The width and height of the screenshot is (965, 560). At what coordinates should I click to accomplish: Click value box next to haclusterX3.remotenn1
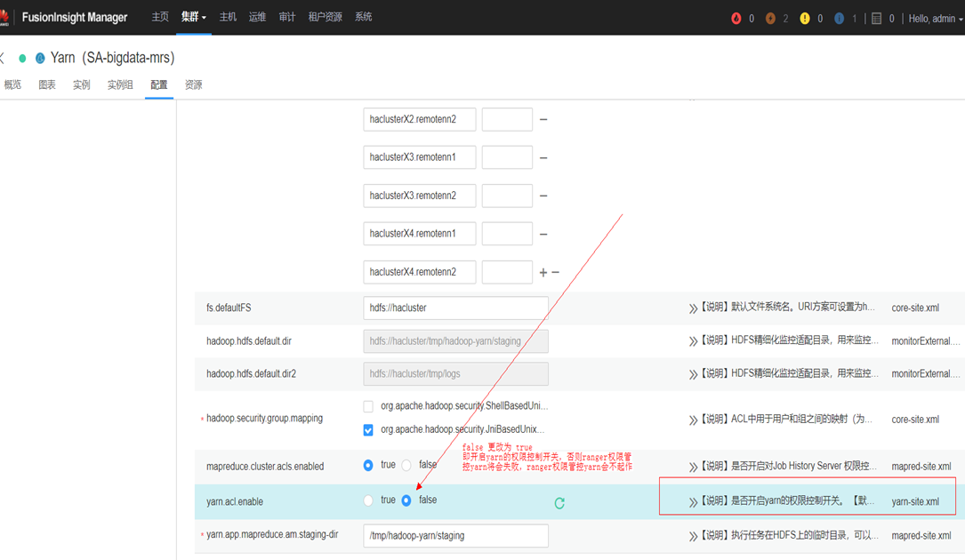click(507, 157)
